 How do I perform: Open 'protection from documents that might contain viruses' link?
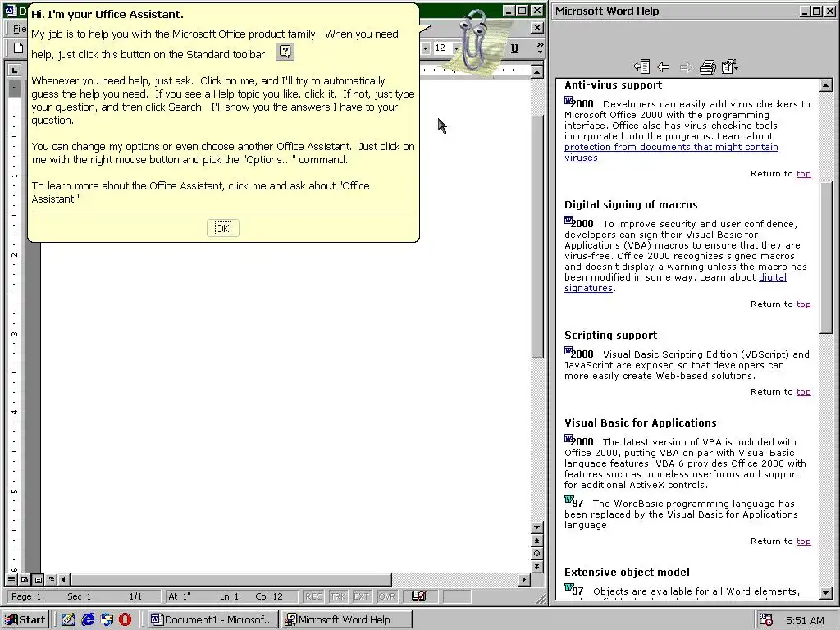[x=671, y=152]
